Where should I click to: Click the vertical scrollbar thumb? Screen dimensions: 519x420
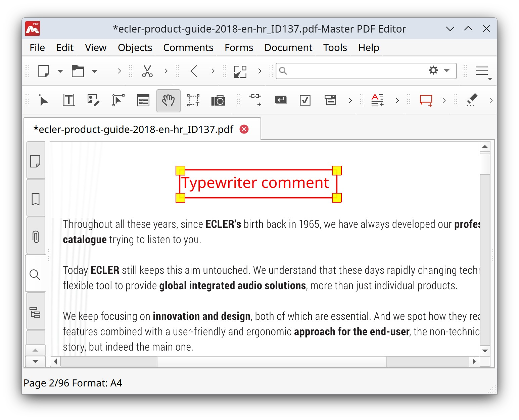pos(485,164)
